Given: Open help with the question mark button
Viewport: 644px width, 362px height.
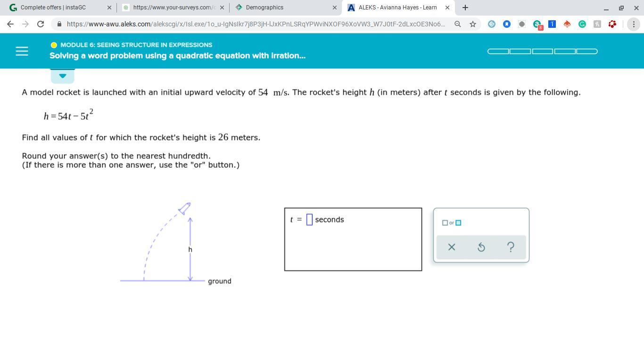Looking at the screenshot, I should point(511,247).
